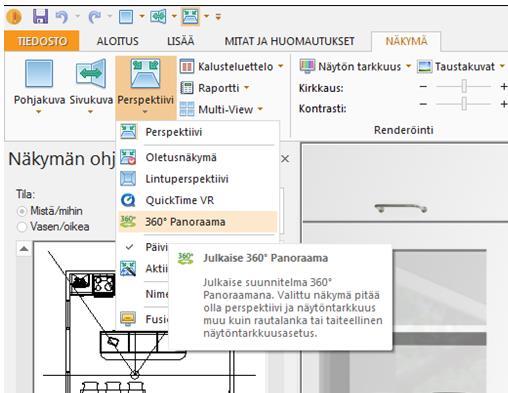The width and height of the screenshot is (508, 393).
Task: Select Perspektiivi entry in dropdown menu
Action: click(197, 132)
